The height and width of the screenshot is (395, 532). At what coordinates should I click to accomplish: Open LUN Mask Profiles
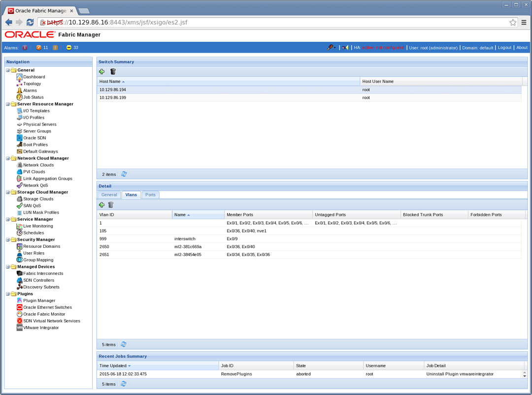point(41,212)
